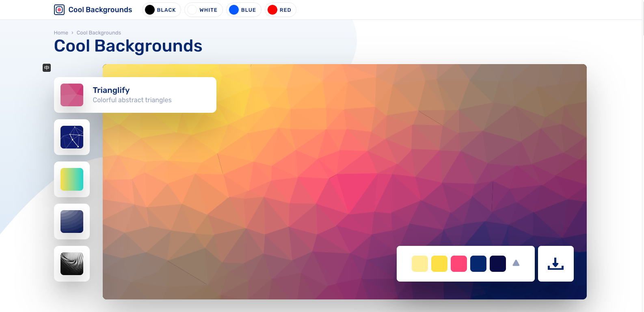Open the WHITE backgrounds category
The height and width of the screenshot is (312, 644).
[203, 10]
